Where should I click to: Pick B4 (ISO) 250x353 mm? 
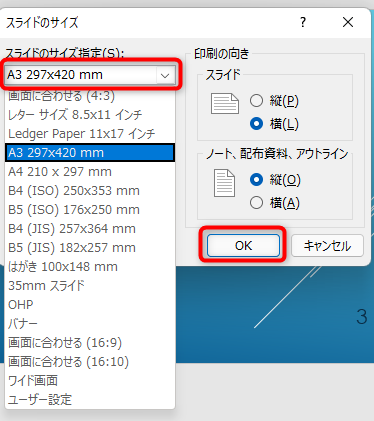click(x=90, y=191)
